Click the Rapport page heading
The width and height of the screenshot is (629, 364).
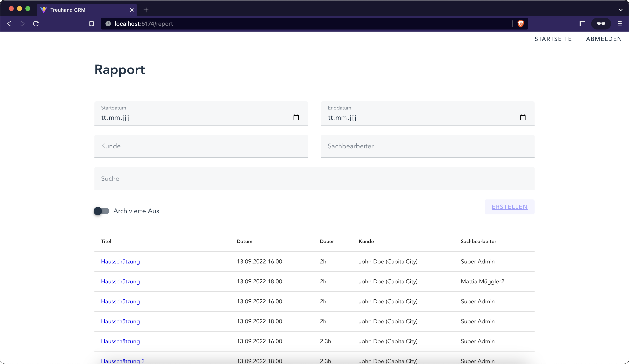120,70
